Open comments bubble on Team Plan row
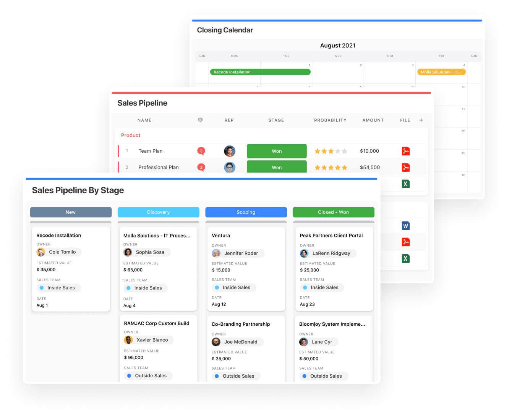The width and height of the screenshot is (512, 420). (x=201, y=151)
